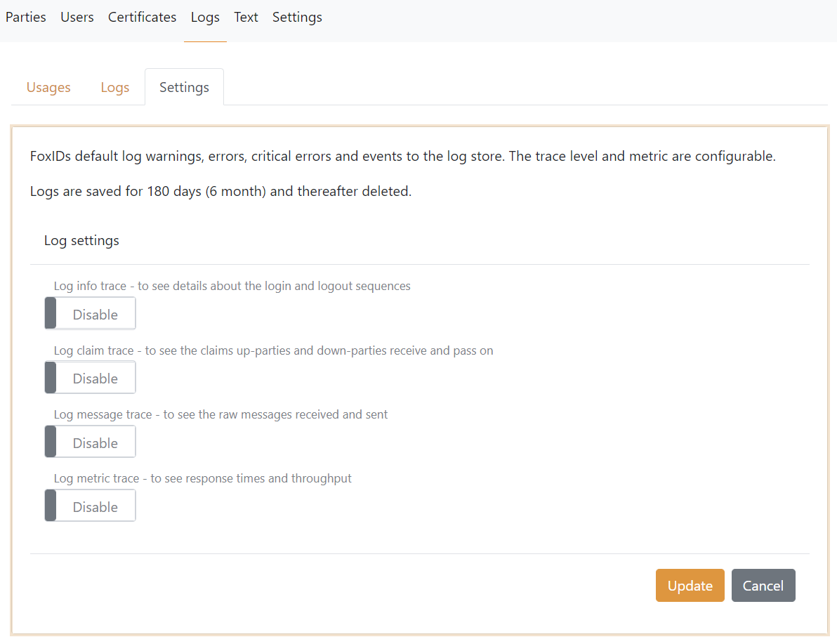
Task: Click the 'Log settings' section heading
Action: click(x=81, y=240)
